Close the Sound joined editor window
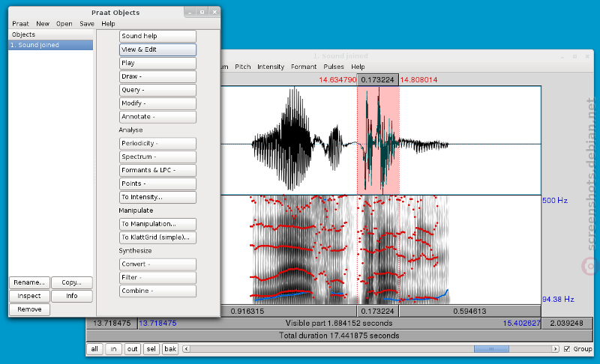The height and width of the screenshot is (364, 600). point(587,56)
